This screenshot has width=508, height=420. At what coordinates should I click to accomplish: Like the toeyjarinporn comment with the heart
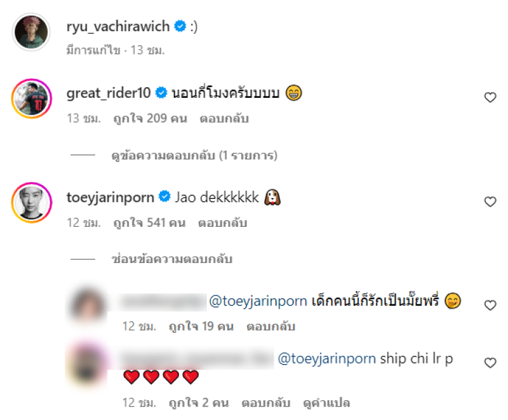click(490, 201)
